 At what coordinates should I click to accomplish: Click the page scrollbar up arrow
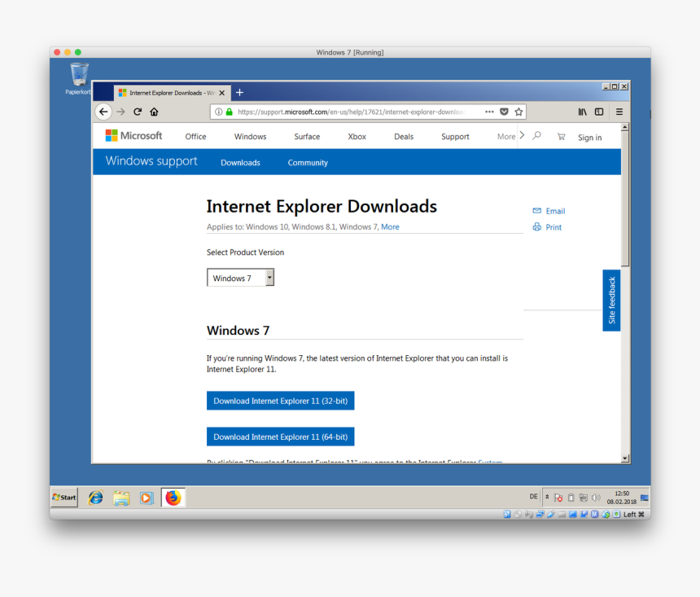pos(625,128)
